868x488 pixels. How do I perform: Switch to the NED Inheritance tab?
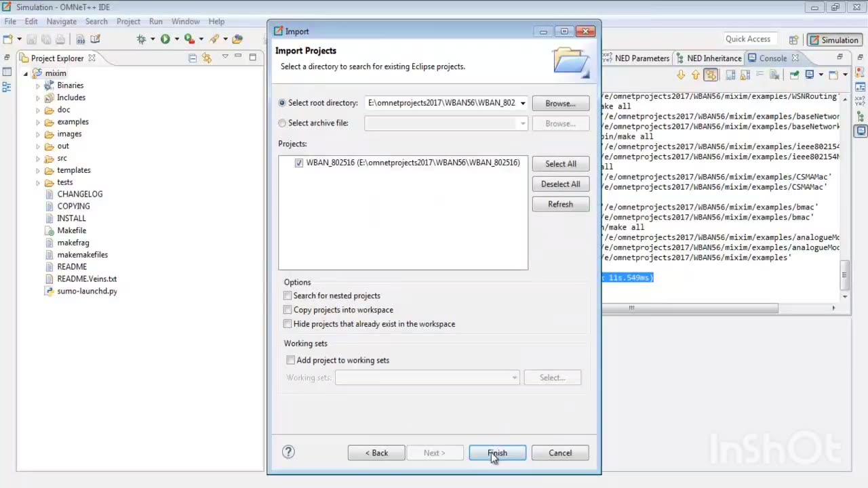pos(709,58)
